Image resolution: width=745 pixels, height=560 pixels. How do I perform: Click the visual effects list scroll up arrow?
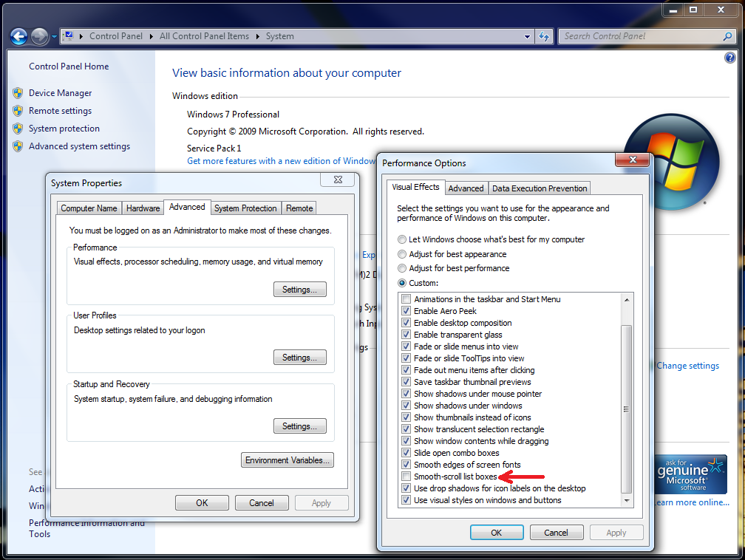[627, 300]
